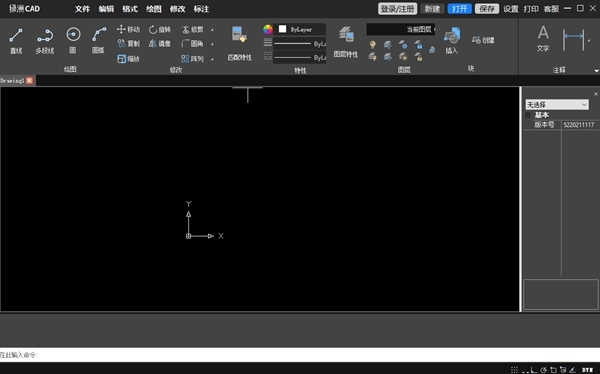Image resolution: width=600 pixels, height=374 pixels.
Task: Click the 打印 print button
Action: click(531, 9)
